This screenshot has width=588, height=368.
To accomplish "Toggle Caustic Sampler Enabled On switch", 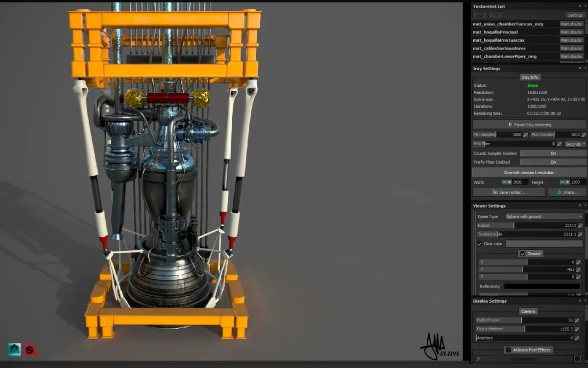I will 553,153.
